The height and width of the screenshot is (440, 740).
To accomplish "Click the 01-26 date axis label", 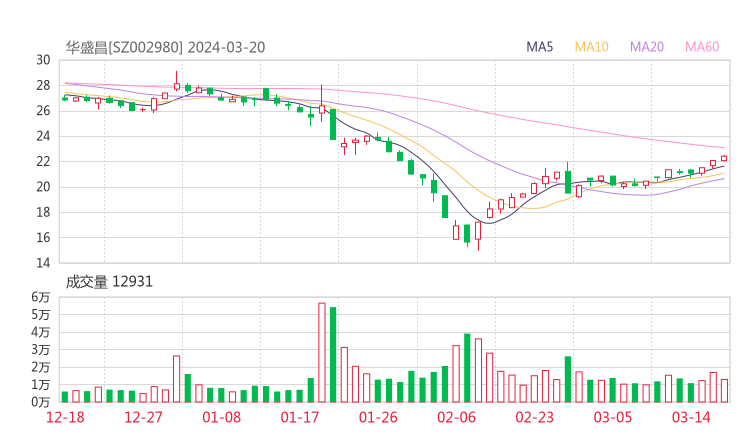I will click(378, 417).
